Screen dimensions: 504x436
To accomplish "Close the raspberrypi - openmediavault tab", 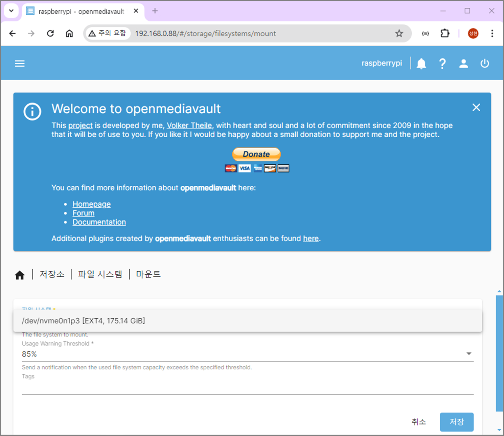I will click(x=136, y=11).
